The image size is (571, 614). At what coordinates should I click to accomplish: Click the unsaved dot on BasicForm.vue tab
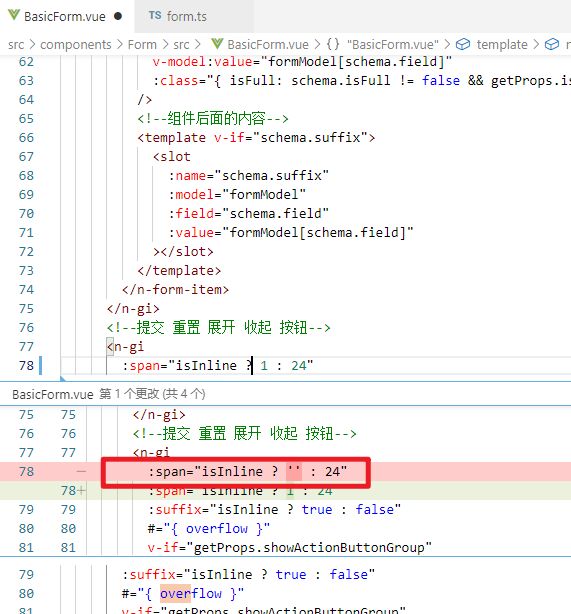click(x=118, y=16)
